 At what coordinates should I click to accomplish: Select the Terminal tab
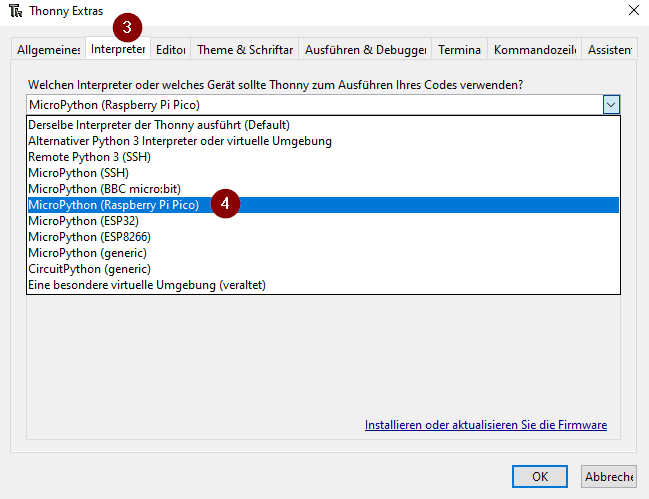pyautogui.click(x=459, y=49)
